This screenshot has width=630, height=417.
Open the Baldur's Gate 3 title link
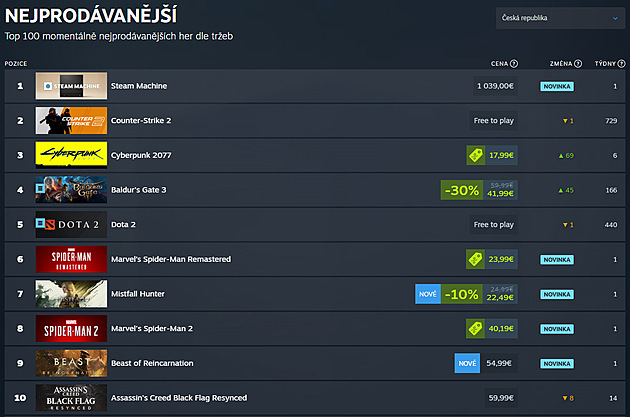pos(139,190)
